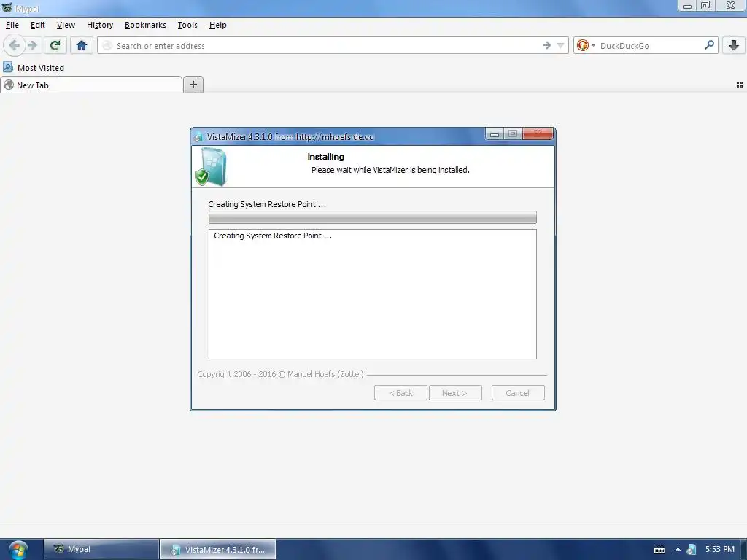Click the copyright Manuel Hoefs text
Screen dimensions: 747x560
(280, 374)
